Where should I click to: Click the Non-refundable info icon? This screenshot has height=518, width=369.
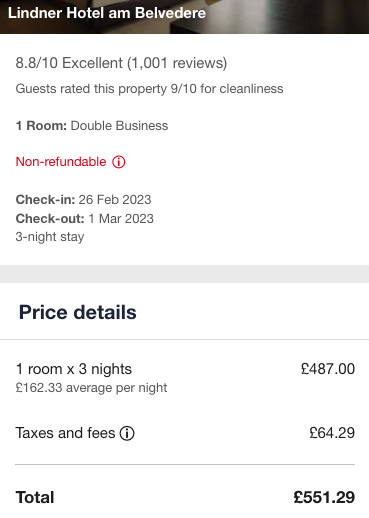(x=118, y=162)
